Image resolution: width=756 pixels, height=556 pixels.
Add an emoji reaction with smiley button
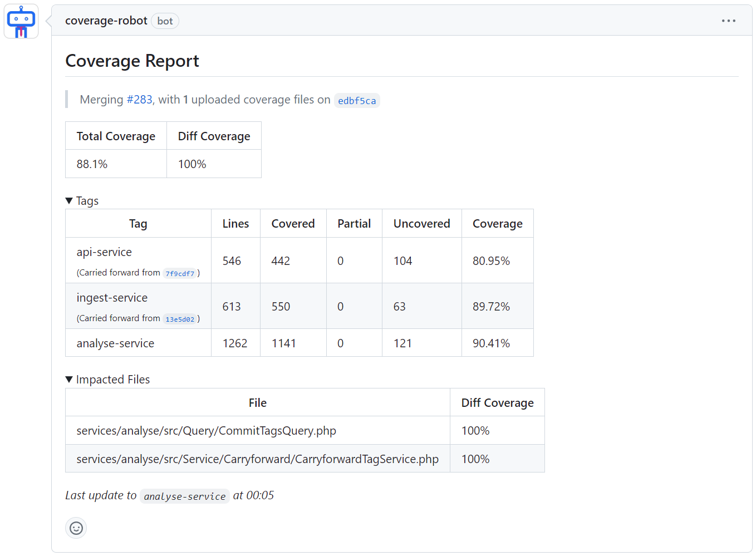pyautogui.click(x=76, y=528)
